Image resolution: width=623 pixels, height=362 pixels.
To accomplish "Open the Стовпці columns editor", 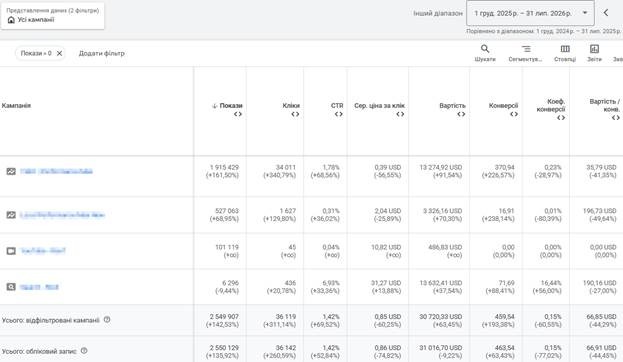I will pyautogui.click(x=565, y=53).
